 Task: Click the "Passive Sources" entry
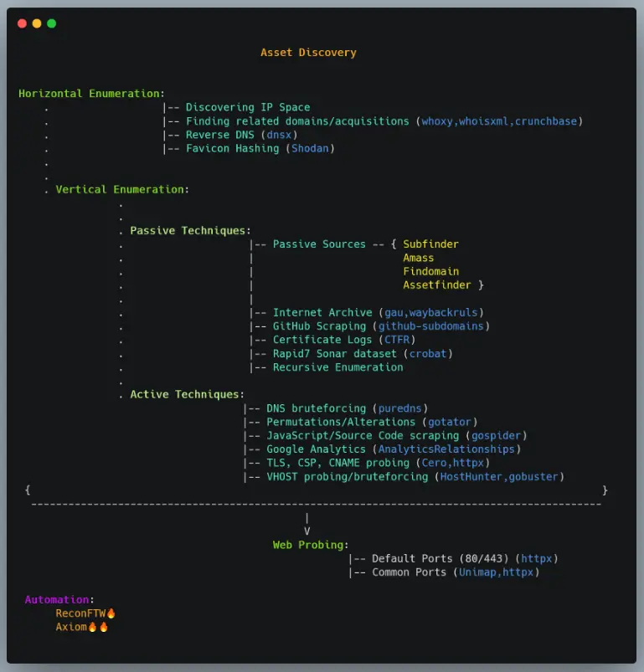tap(319, 244)
